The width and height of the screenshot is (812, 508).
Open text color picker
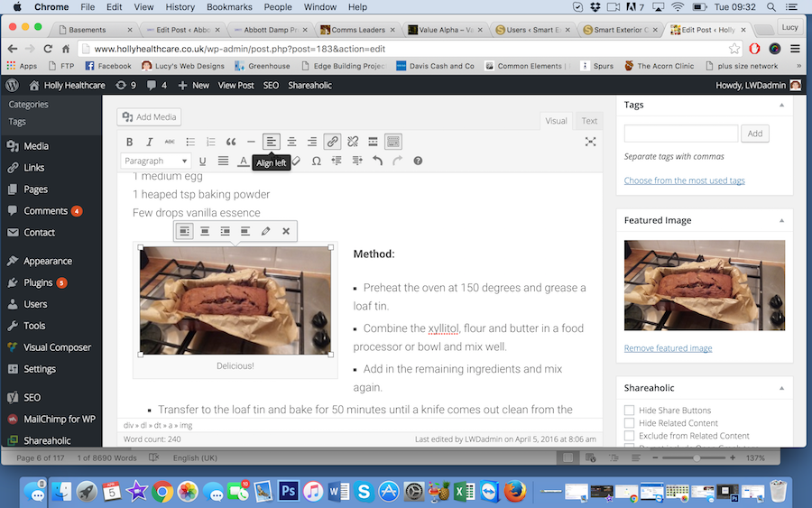tap(243, 161)
